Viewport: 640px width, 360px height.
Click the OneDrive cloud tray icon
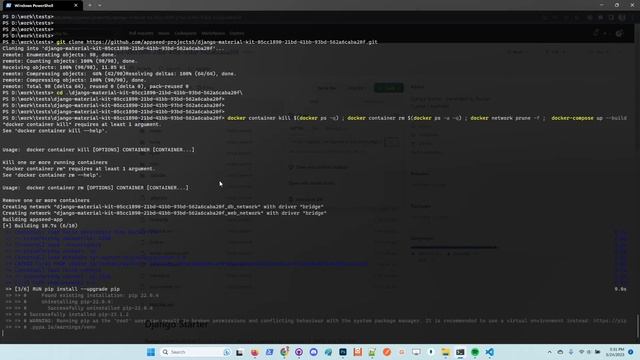560,352
